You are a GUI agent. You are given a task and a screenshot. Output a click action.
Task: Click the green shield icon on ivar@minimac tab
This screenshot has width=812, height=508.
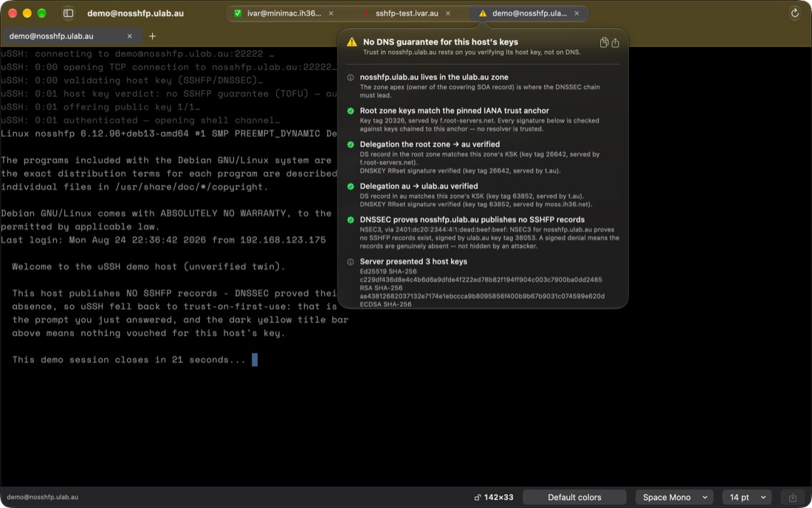[x=238, y=13]
